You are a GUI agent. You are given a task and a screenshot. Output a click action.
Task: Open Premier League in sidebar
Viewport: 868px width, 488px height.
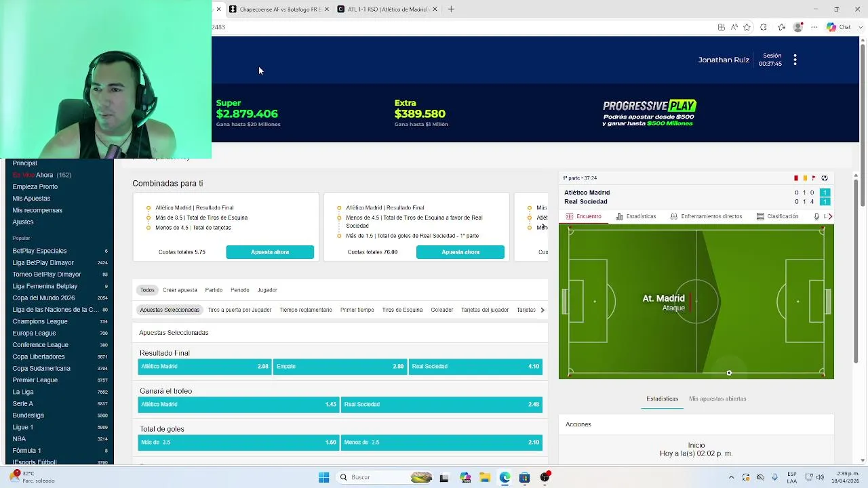pos(35,380)
